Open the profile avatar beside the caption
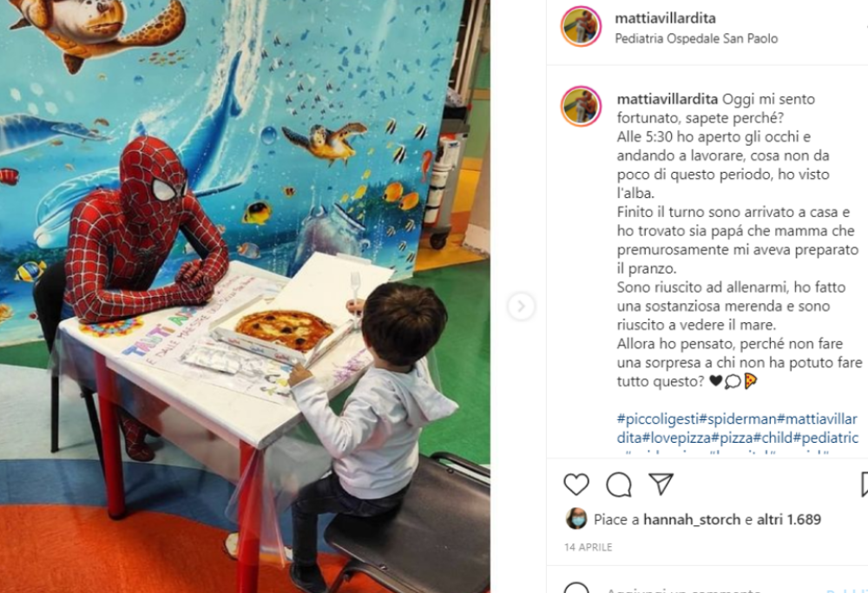The height and width of the screenshot is (593, 868). pyautogui.click(x=581, y=106)
